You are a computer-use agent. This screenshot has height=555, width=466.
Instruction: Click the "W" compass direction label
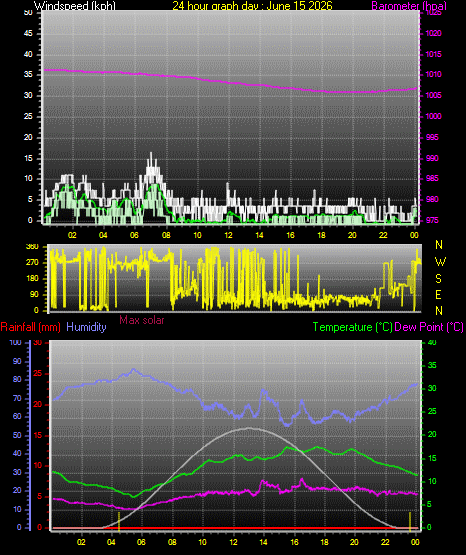click(440, 262)
